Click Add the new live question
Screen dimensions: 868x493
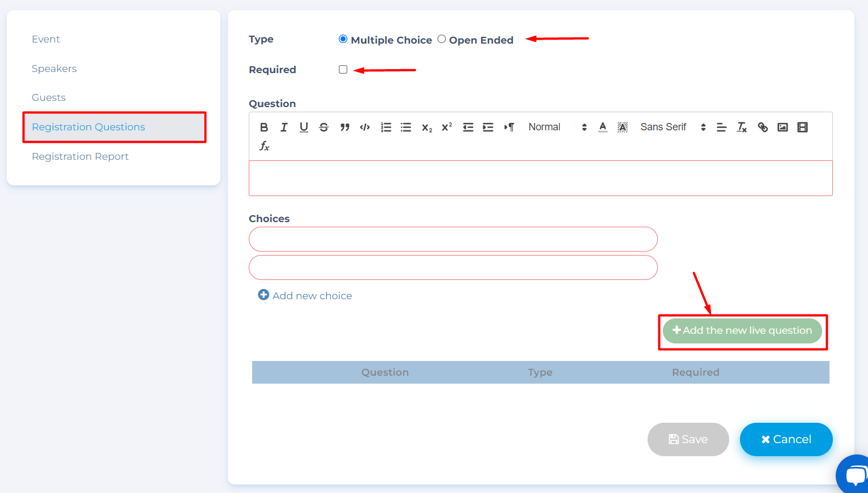(742, 331)
